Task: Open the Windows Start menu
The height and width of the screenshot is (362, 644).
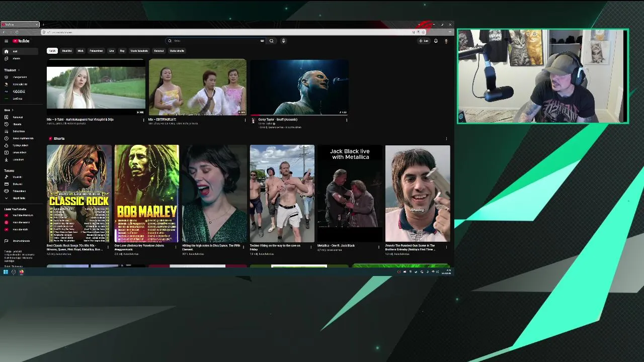Action: 6,272
